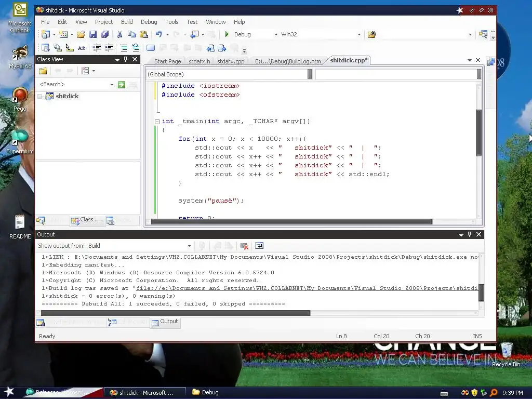
Task: Switch to the stdafx.h tab
Action: [199, 61]
